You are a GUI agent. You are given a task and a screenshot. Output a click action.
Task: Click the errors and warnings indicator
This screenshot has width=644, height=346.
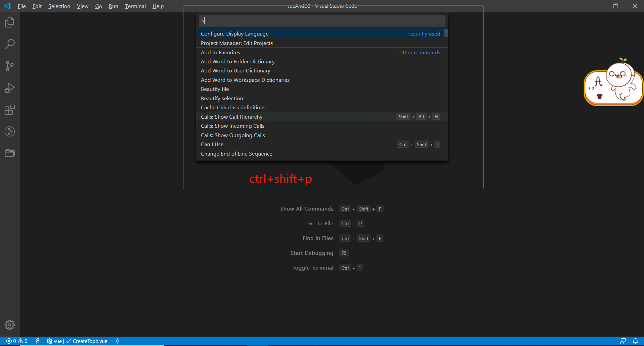16,341
